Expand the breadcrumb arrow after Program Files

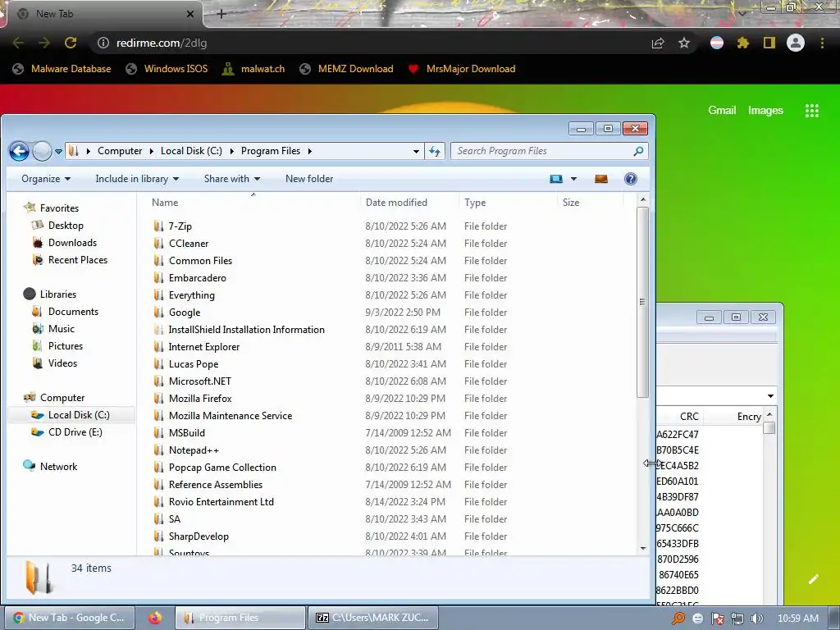click(309, 151)
